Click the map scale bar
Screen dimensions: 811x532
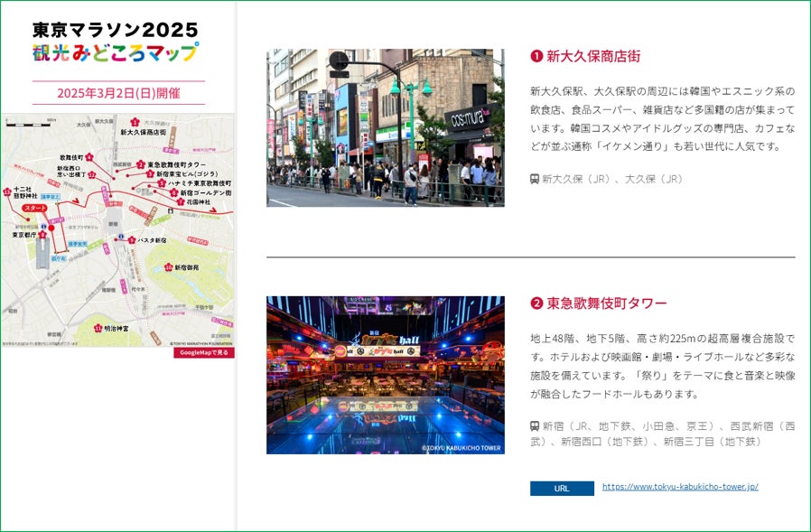(x=28, y=125)
